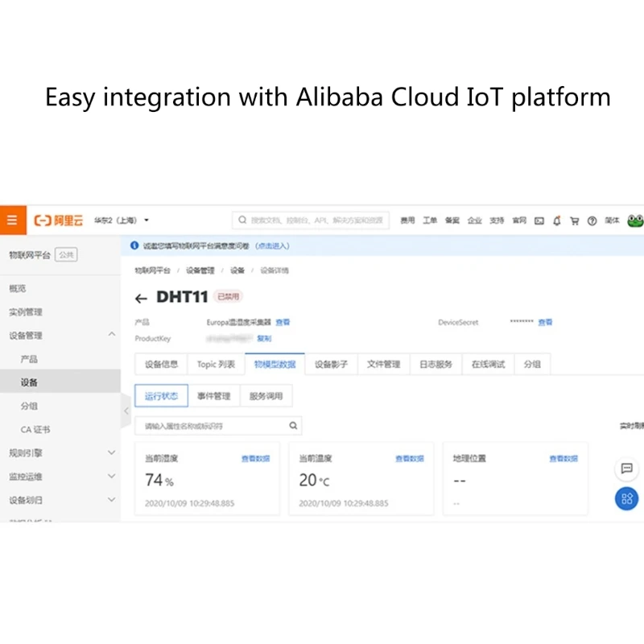This screenshot has width=644, height=644.
Task: Click the magnifier in top search bar
Action: coord(242,220)
